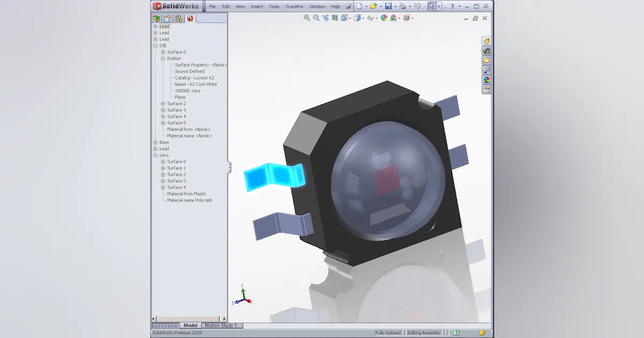
Task: Expand Surface 0 under Lens
Action: pyautogui.click(x=163, y=161)
